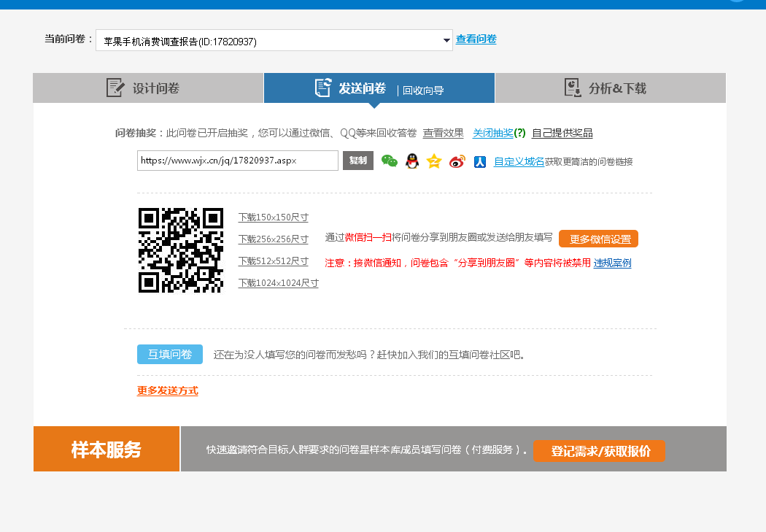Share survey via Renren blue icon
The height and width of the screenshot is (532, 766).
pos(480,162)
